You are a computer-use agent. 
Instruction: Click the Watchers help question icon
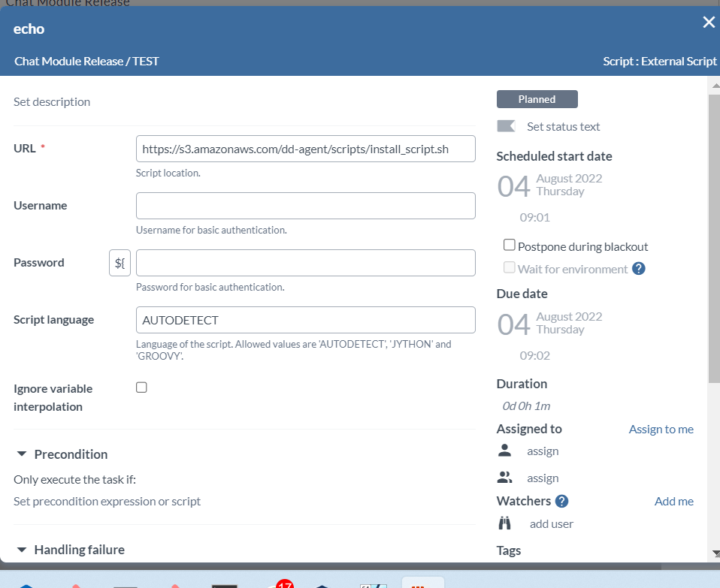point(561,501)
